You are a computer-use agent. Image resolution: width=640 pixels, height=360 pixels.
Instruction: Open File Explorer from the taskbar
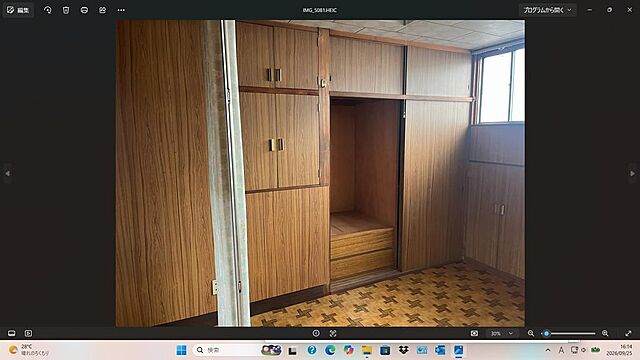coord(367,350)
